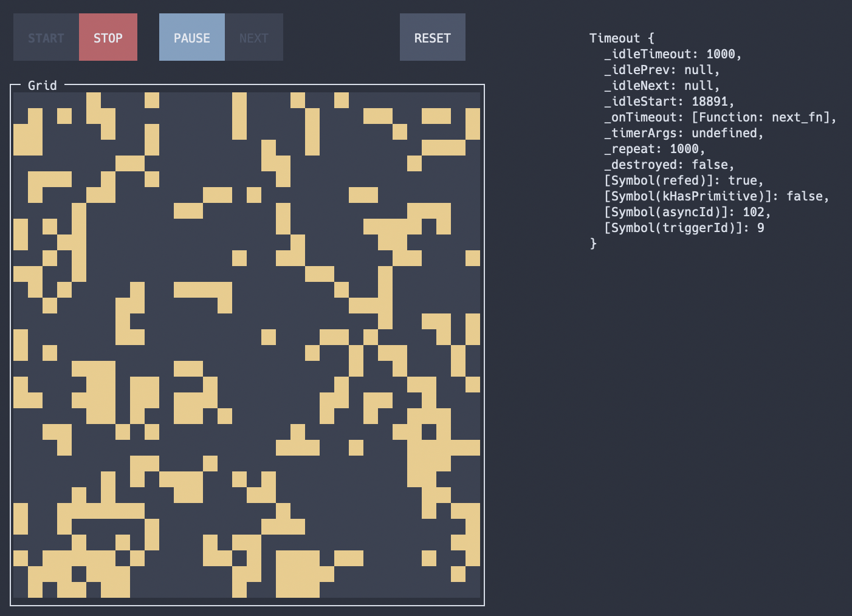Click the "[Symbol(asyncId)]: 102," line

pyautogui.click(x=688, y=212)
